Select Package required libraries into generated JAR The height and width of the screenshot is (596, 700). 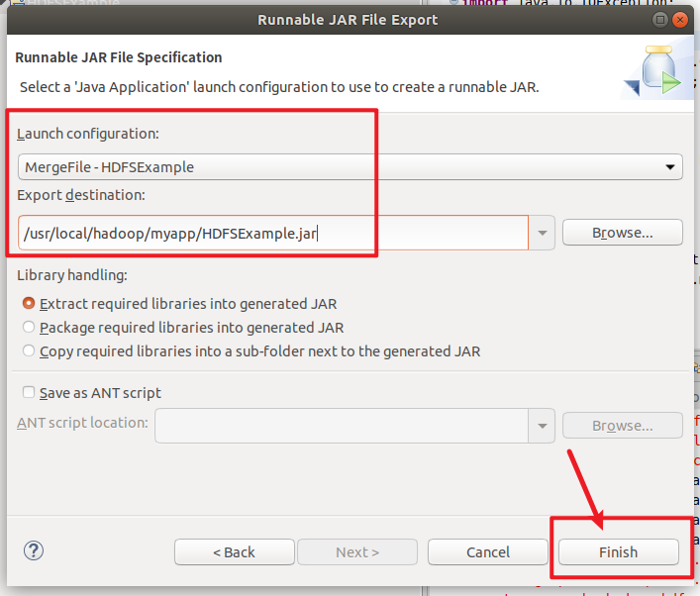(30, 327)
